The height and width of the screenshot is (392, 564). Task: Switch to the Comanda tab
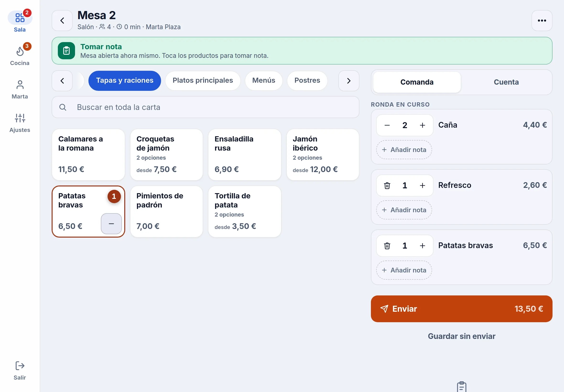click(417, 82)
